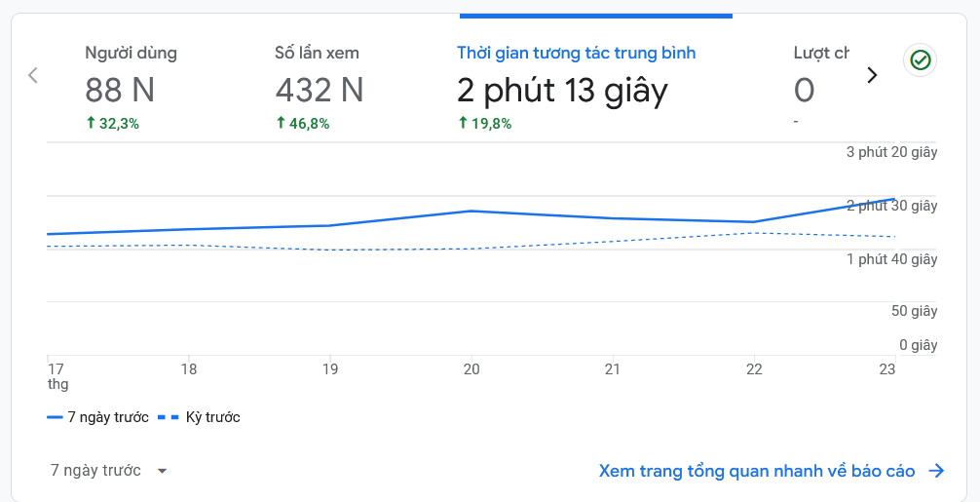Screen dimensions: 980x502
Task: Click the arrow beside the report overview link
Action: [936, 471]
